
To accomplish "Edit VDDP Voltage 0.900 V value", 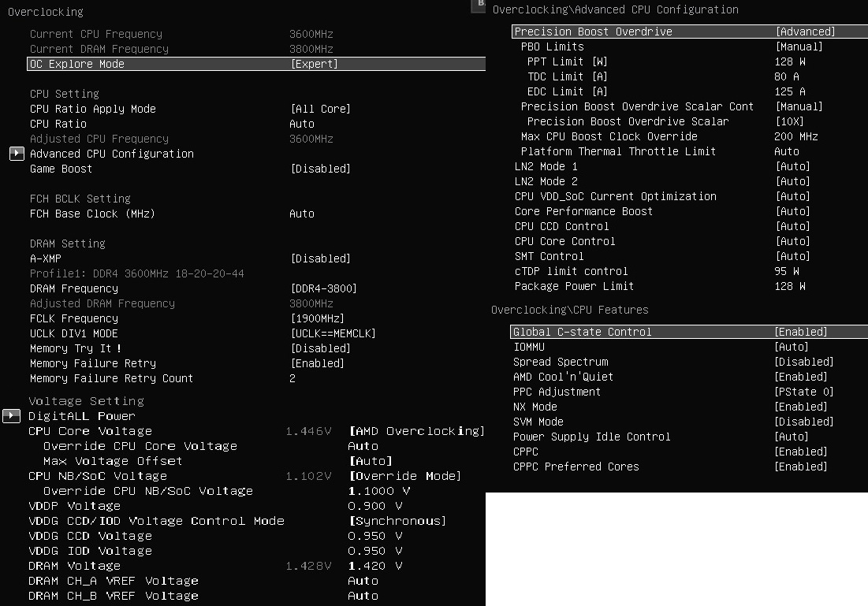I will (x=374, y=506).
